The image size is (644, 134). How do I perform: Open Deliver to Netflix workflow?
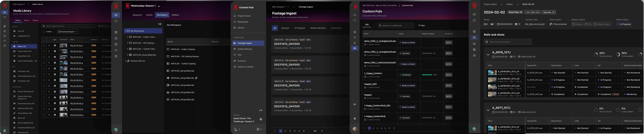coord(244,67)
